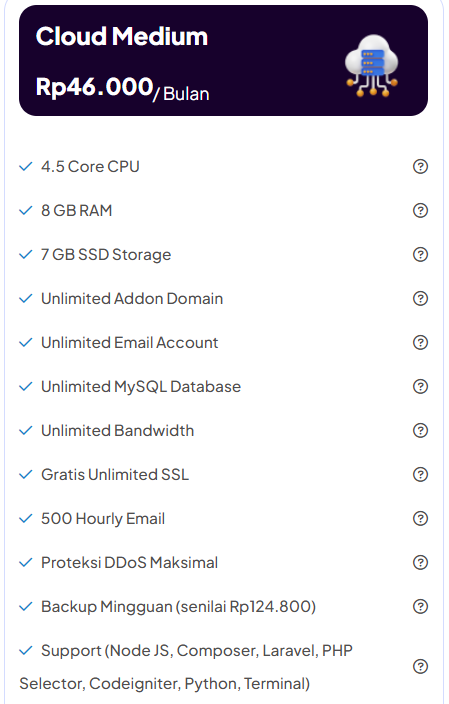
Task: Click checkmark beside Gratis Unlimited SSL
Action: click(x=26, y=475)
